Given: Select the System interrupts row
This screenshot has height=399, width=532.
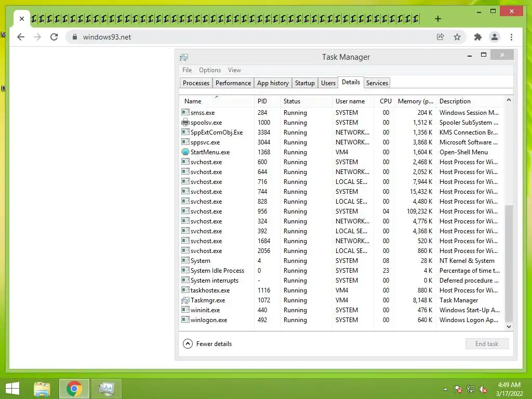Looking at the screenshot, I should [x=342, y=280].
